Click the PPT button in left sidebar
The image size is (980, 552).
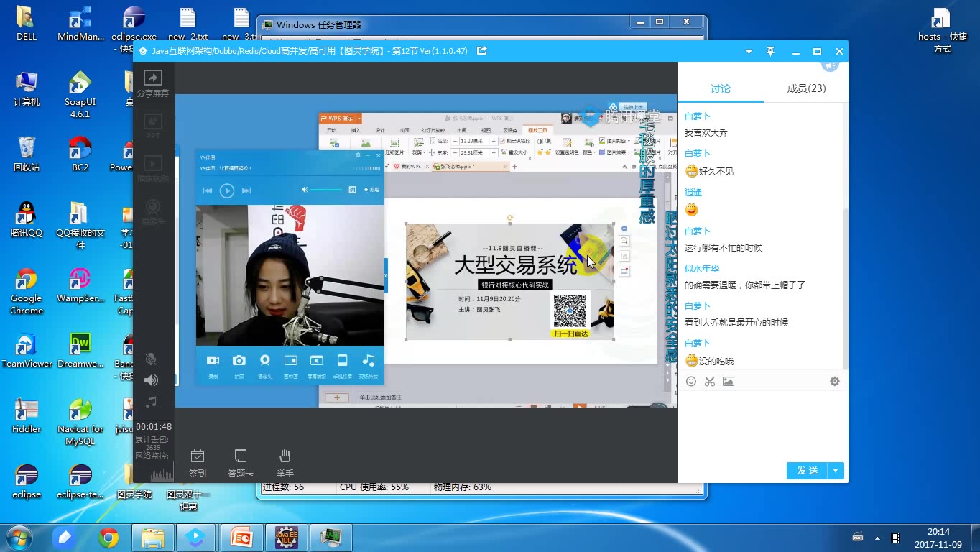click(x=152, y=125)
